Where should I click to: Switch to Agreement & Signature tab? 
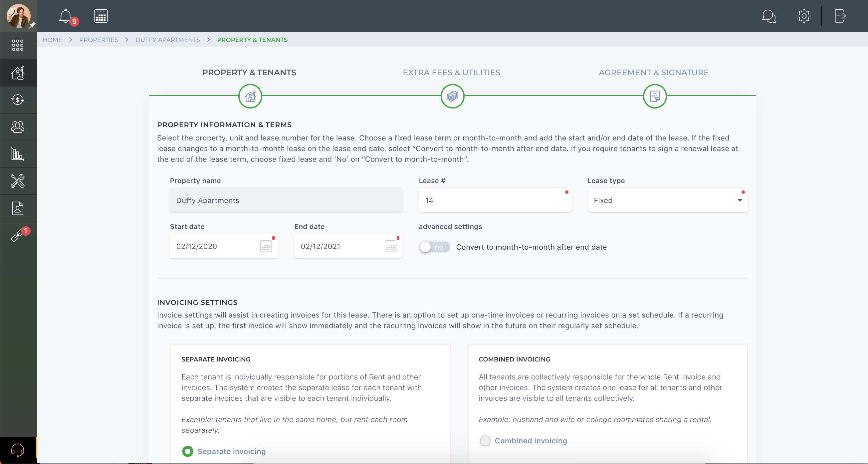[x=653, y=73]
